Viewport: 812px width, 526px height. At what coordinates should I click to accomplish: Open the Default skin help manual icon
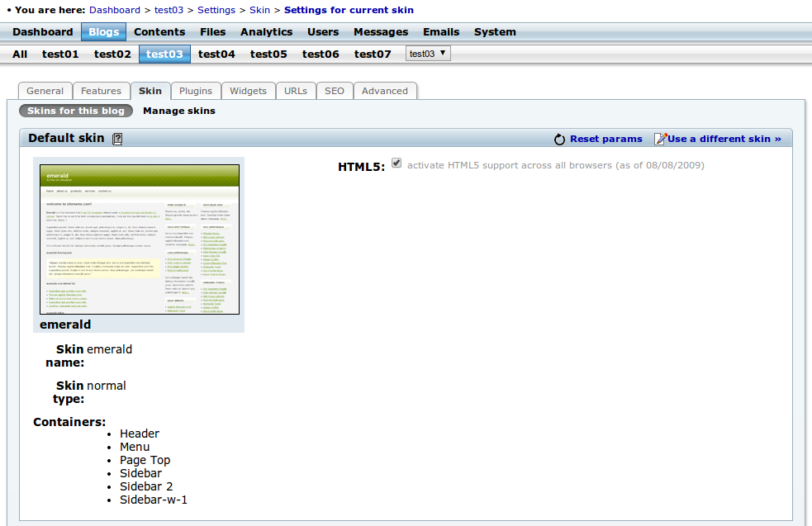pyautogui.click(x=117, y=139)
